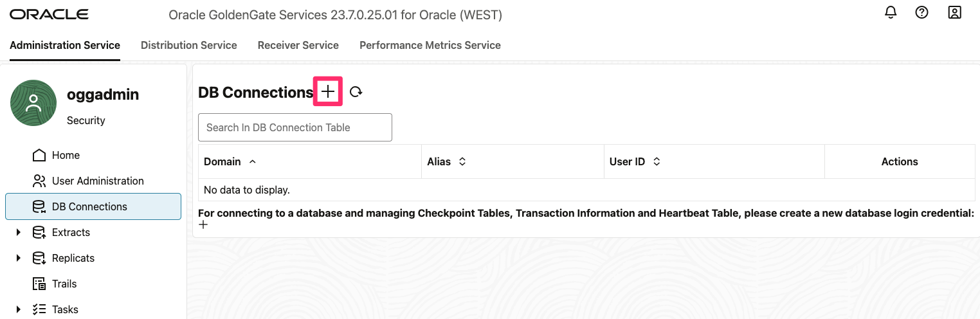This screenshot has width=980, height=319.
Task: Switch to Receiver Service tab
Action: click(298, 45)
